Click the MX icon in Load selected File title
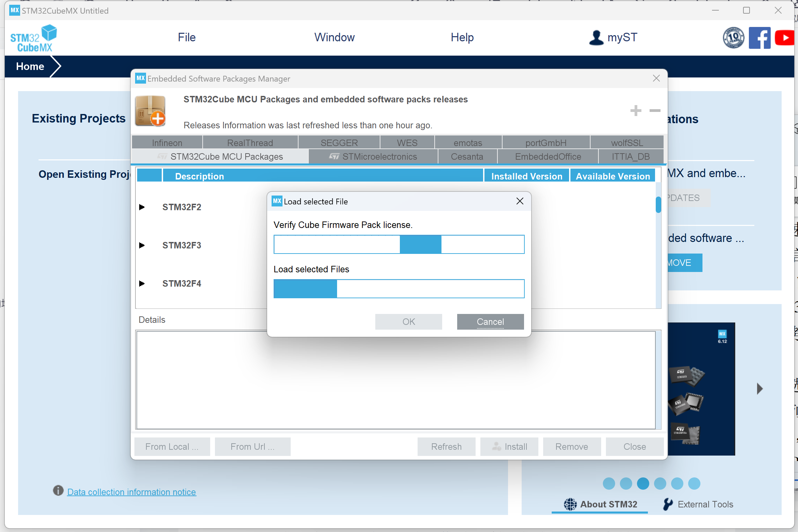Screen dimensions: 798x532 coord(277,201)
